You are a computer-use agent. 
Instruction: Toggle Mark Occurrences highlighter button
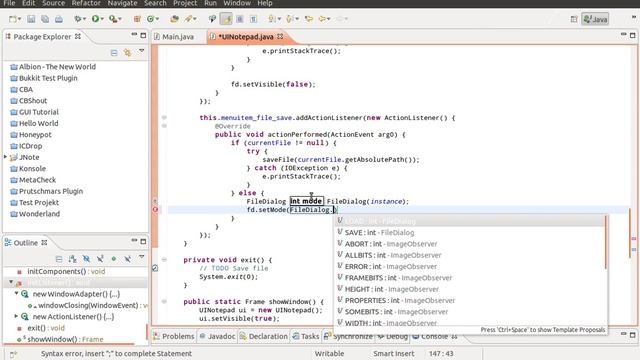tap(226, 19)
